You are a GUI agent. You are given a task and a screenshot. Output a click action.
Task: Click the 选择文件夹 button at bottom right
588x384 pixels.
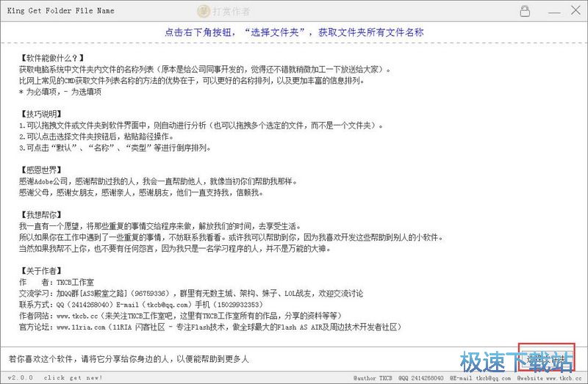point(547,358)
